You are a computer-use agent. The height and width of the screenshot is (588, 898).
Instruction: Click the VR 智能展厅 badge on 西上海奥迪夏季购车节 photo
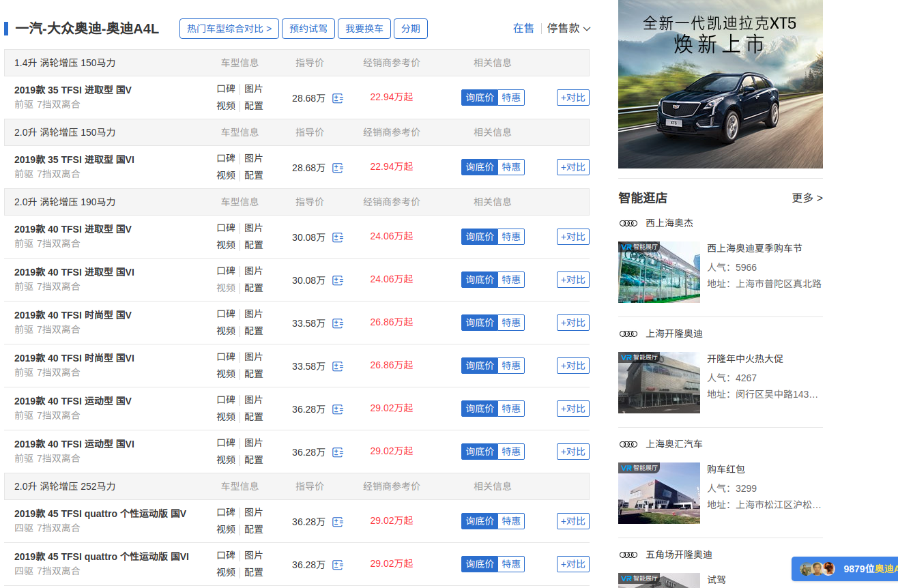tap(639, 247)
